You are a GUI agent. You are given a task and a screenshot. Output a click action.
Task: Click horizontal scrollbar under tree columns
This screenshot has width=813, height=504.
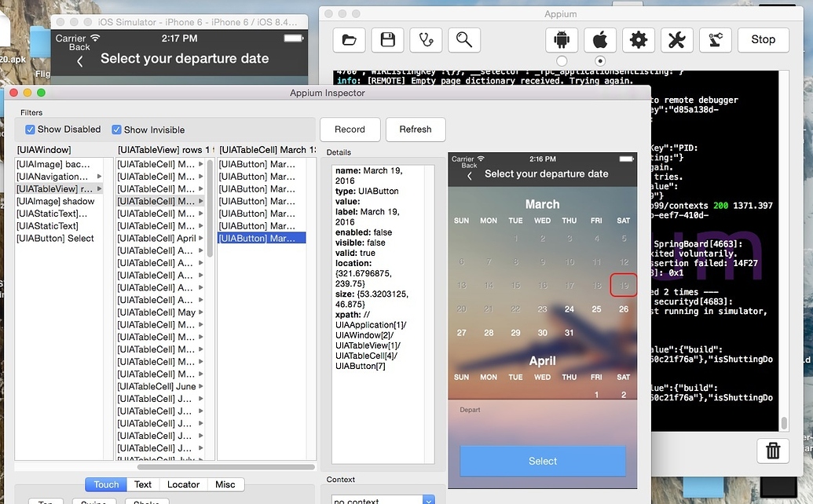226,466
